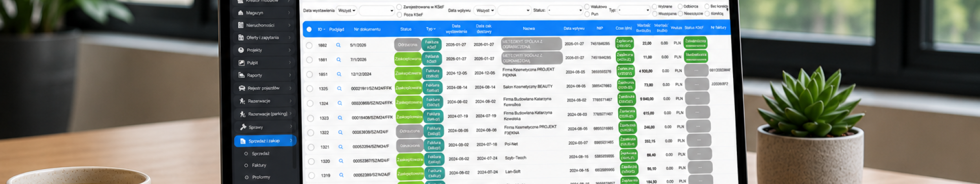Viewport: 980px width, 184px height.
Task: Click the Raporty icon in sidebar
Action: (242, 75)
